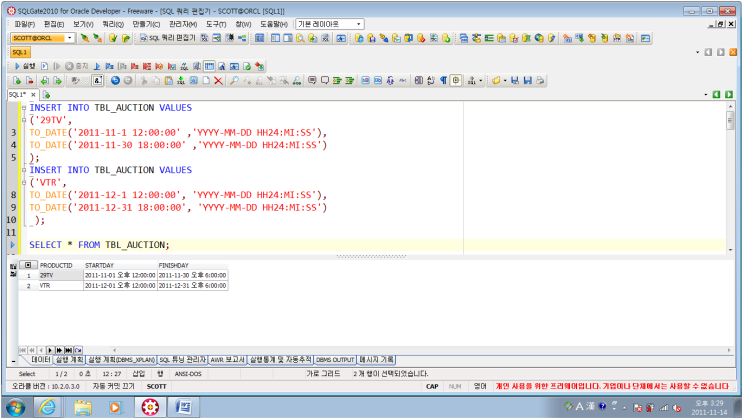Image resolution: width=743 pixels, height=419 pixels.
Task: Run query with the 실행 button
Action: coord(25,66)
